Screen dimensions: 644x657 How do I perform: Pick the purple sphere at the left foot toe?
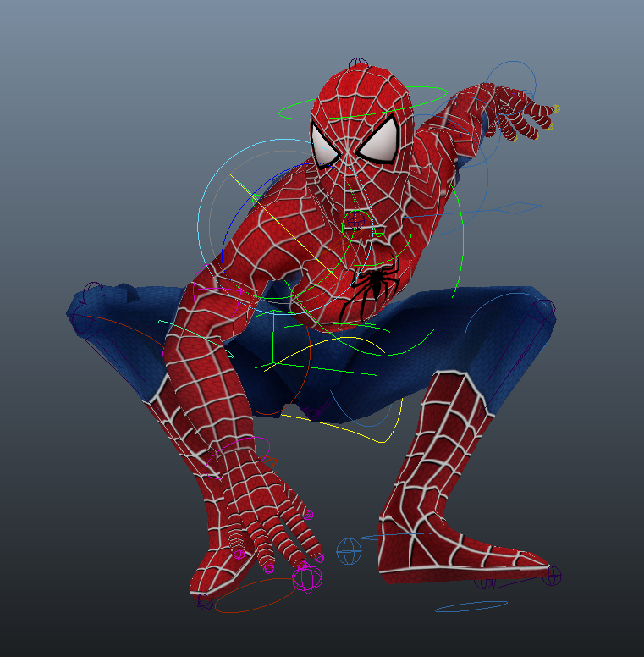pos(205,602)
